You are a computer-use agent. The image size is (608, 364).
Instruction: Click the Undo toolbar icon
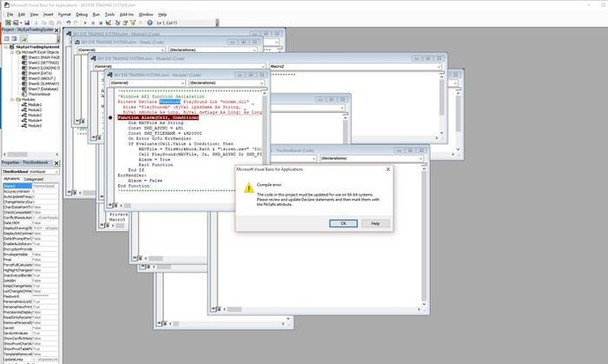click(x=68, y=23)
